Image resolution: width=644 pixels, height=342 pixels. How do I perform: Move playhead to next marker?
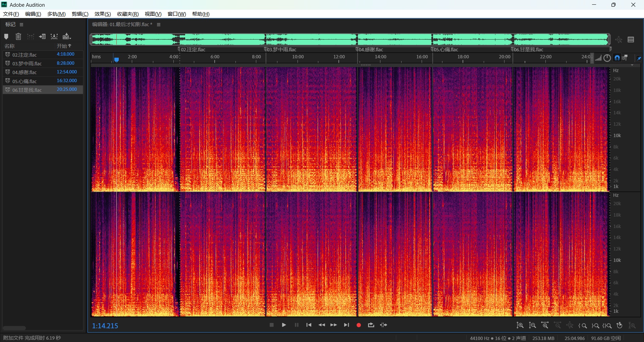coord(346,325)
